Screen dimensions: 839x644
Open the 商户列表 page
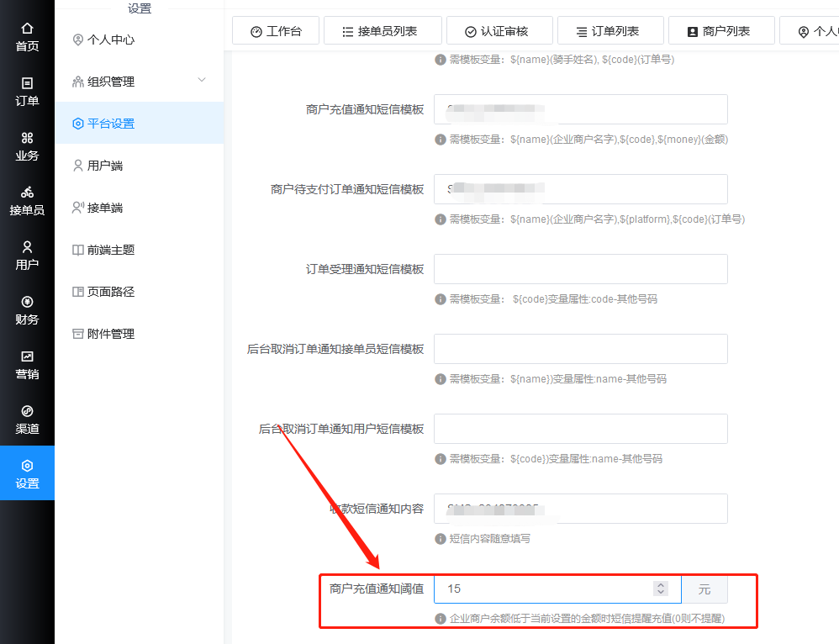[x=721, y=30]
